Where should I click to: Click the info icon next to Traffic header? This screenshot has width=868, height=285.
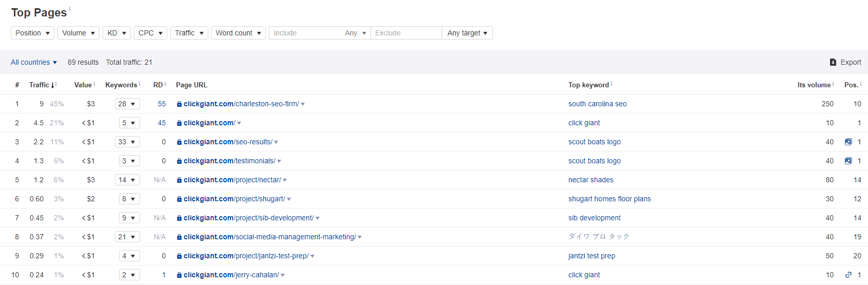tap(56, 84)
